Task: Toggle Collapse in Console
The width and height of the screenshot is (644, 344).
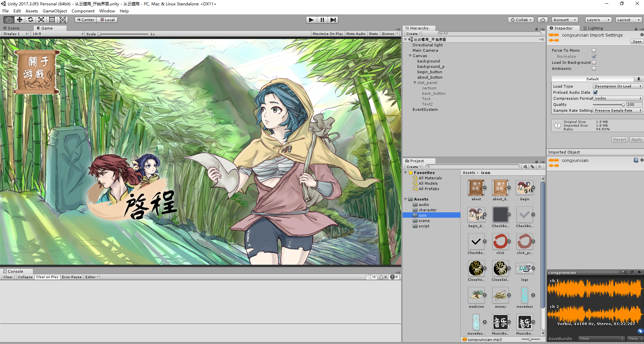Action: (x=25, y=277)
